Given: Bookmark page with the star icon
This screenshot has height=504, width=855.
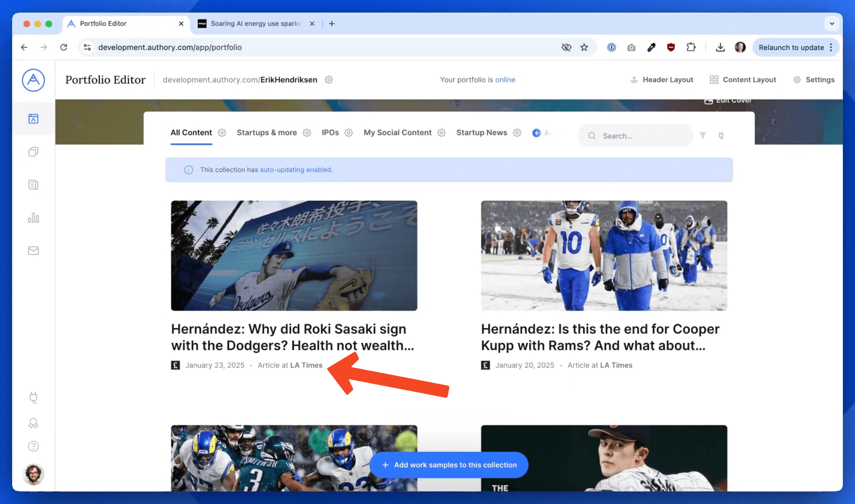Looking at the screenshot, I should [584, 47].
